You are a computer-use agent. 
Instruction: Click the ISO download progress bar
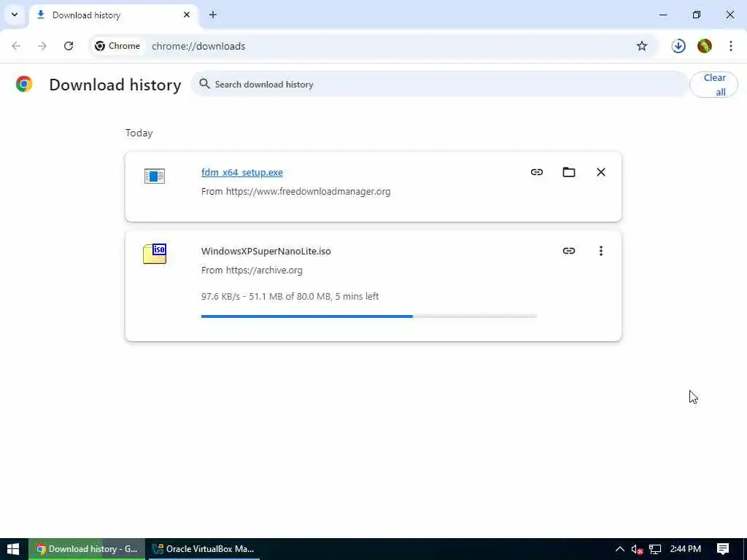pos(369,316)
